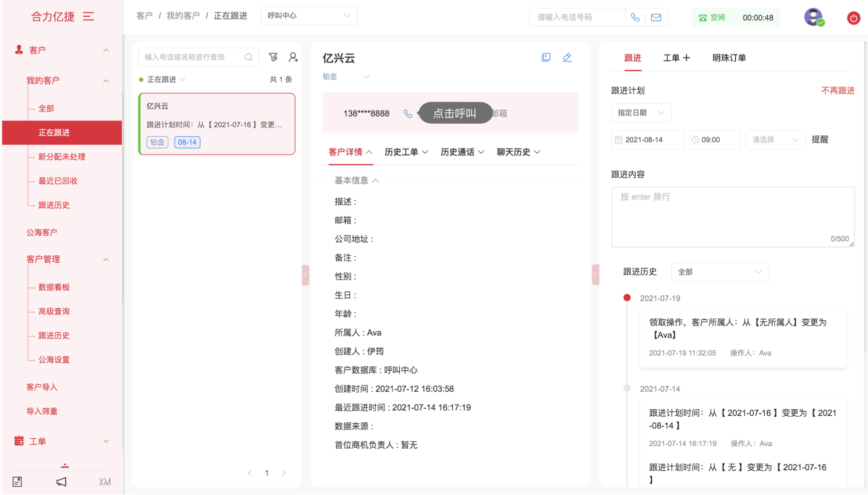Viewport: 868px width, 495px height.
Task: Toggle the 空闲 agent status indicator
Action: click(x=712, y=18)
